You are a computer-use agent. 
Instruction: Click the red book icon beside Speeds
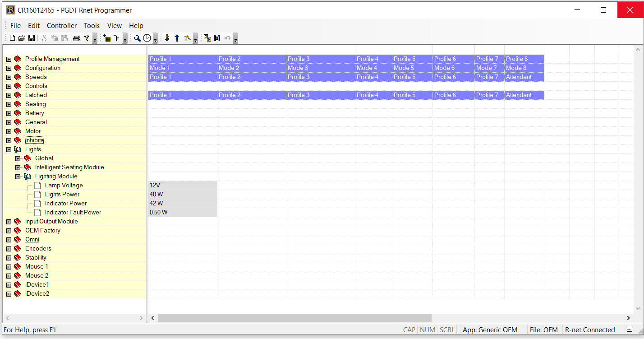click(x=18, y=77)
